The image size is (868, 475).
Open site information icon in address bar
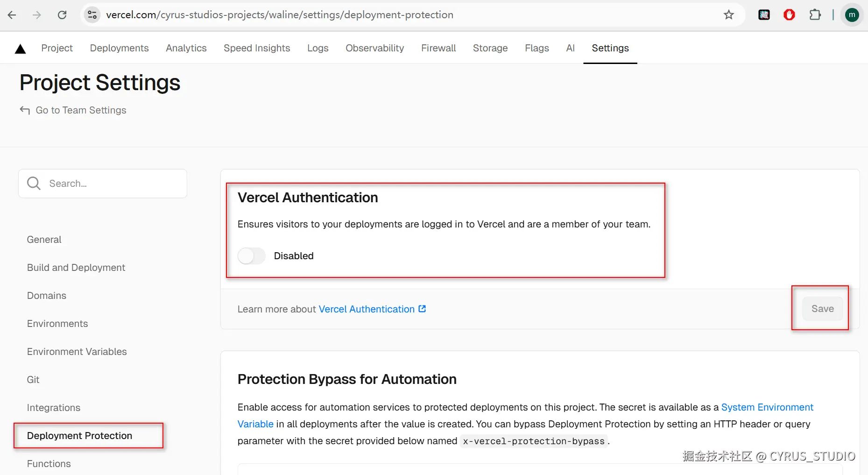coord(92,15)
